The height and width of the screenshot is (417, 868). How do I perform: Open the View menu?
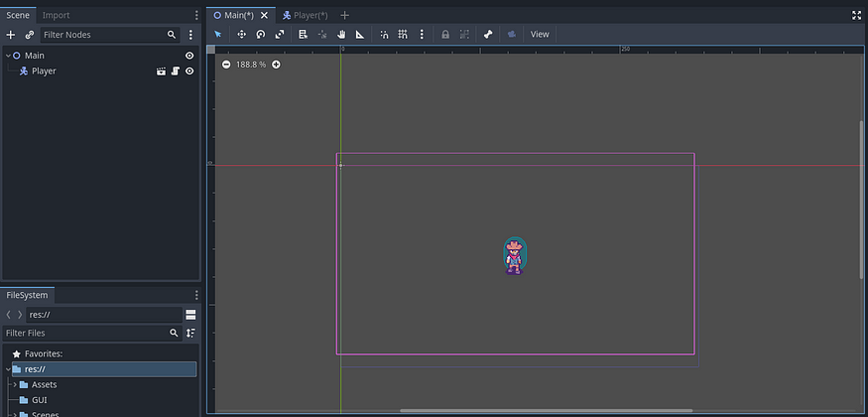pyautogui.click(x=539, y=34)
